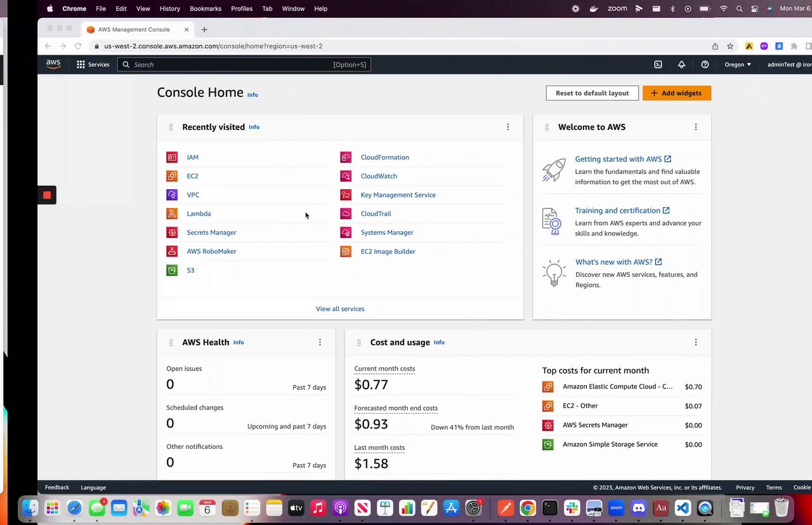Image resolution: width=812 pixels, height=525 pixels.
Task: Click Info link next to Console Home
Action: point(252,95)
